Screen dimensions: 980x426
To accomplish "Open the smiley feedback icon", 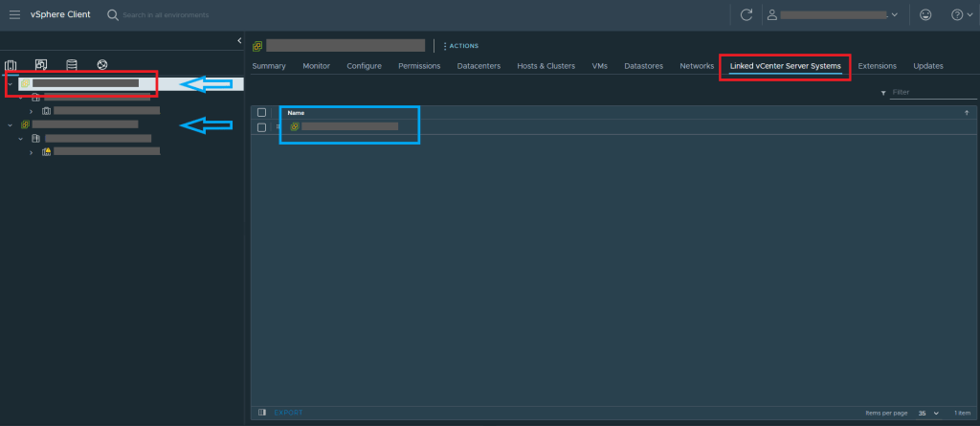I will pyautogui.click(x=924, y=15).
